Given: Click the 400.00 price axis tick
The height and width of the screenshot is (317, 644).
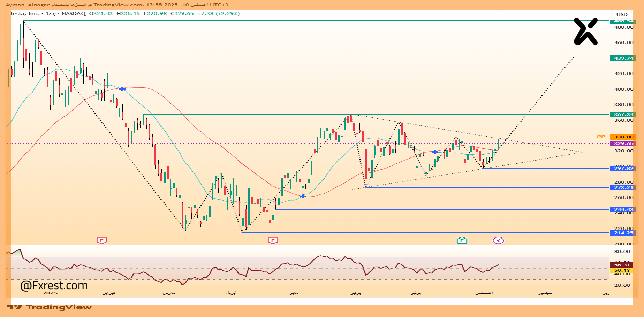Looking at the screenshot, I should point(623,89).
